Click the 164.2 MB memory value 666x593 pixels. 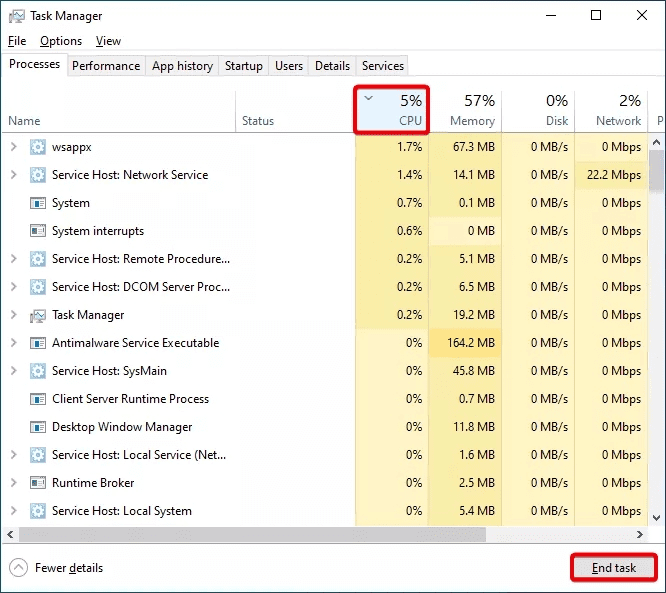pos(471,343)
